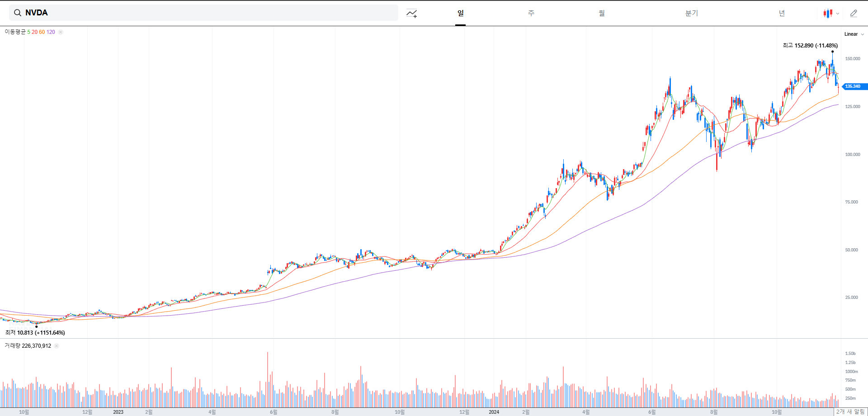
Task: Switch to the 주 (weekly) tab
Action: [x=531, y=13]
